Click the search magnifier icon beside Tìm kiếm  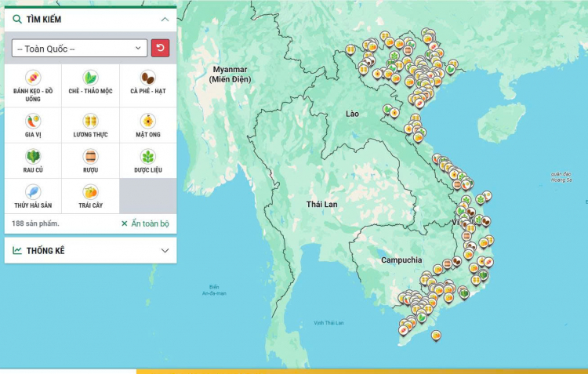click(x=17, y=19)
